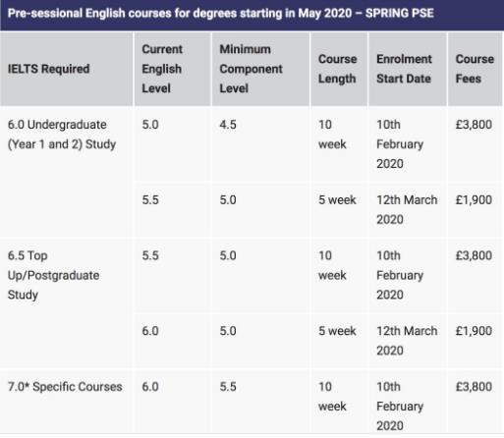Select 10th February 2020 in Specific Courses row
This screenshot has width=504, height=438.
click(x=400, y=407)
